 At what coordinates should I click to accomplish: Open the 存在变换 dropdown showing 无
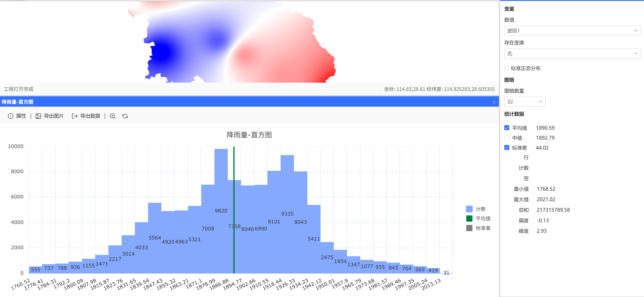(x=572, y=53)
